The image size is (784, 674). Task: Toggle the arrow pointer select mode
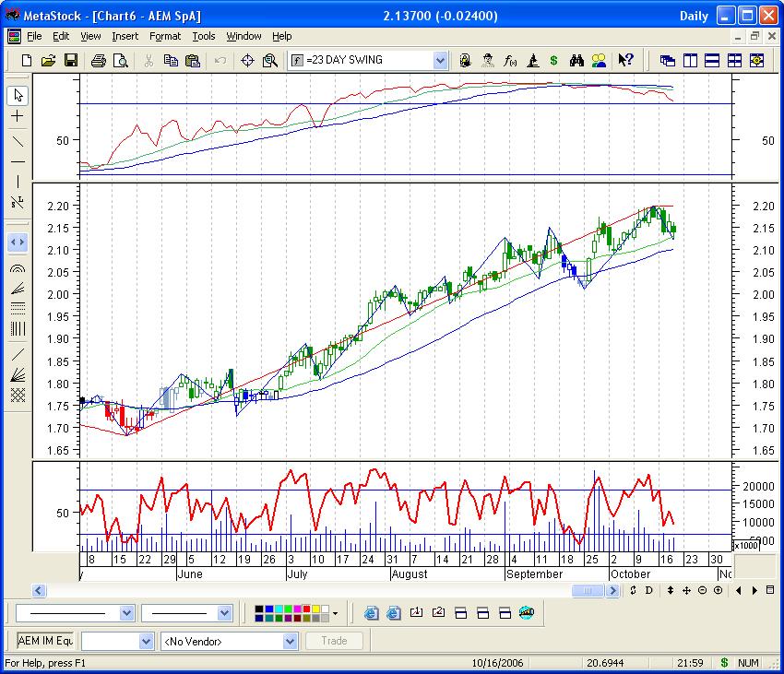[x=17, y=96]
